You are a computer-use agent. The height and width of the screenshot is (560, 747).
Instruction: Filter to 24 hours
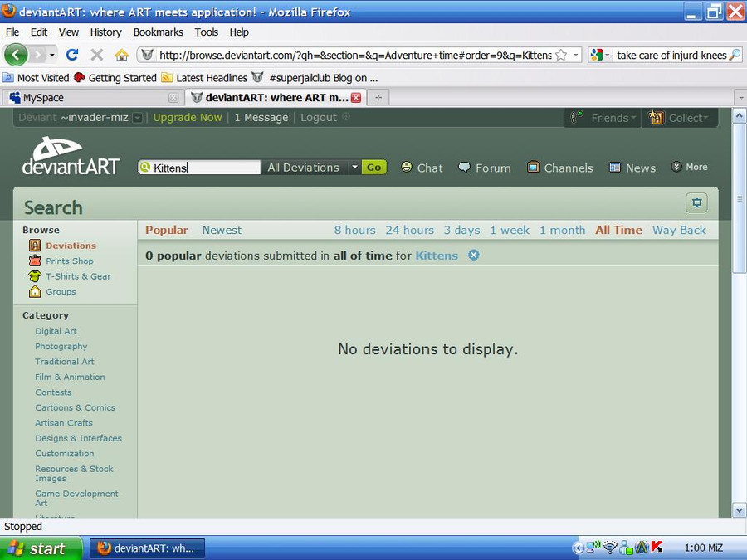[x=409, y=230]
